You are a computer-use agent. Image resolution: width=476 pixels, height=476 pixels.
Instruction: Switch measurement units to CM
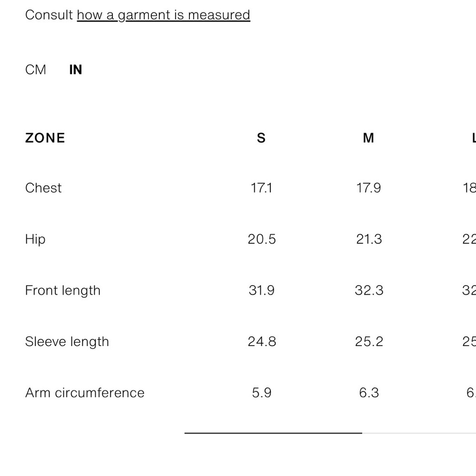click(x=36, y=70)
